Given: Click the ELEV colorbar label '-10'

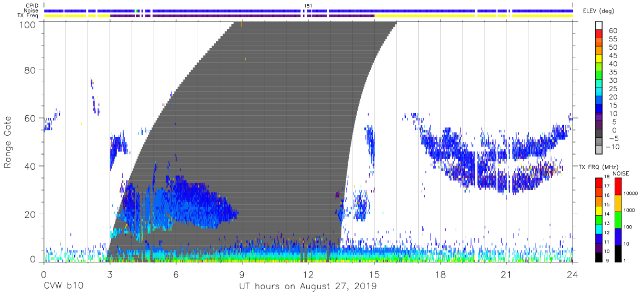Looking at the screenshot, I should pos(614,147).
